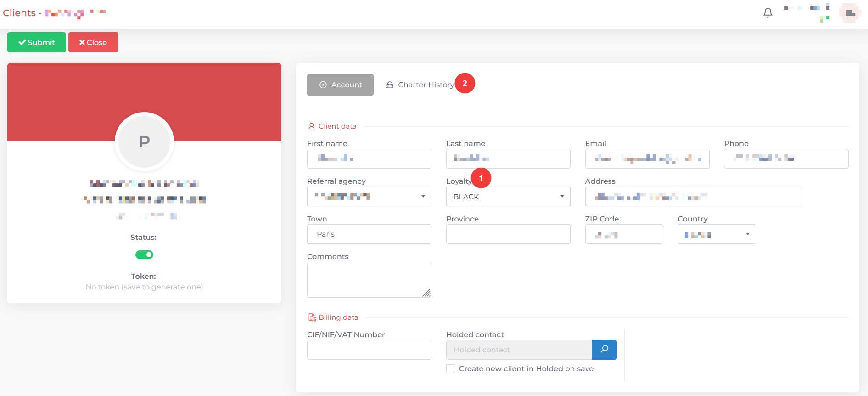
Task: Open the Loyalty dropdown showing BLACK
Action: click(x=508, y=196)
